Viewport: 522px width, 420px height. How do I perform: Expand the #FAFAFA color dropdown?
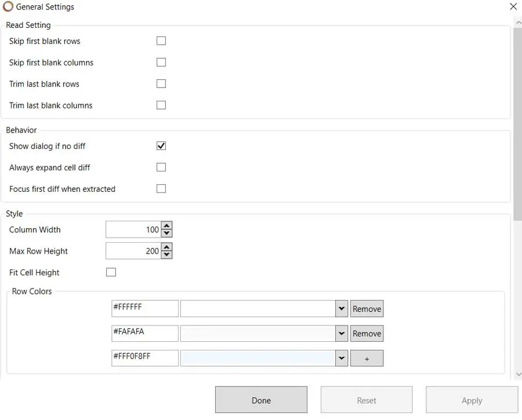tap(342, 334)
